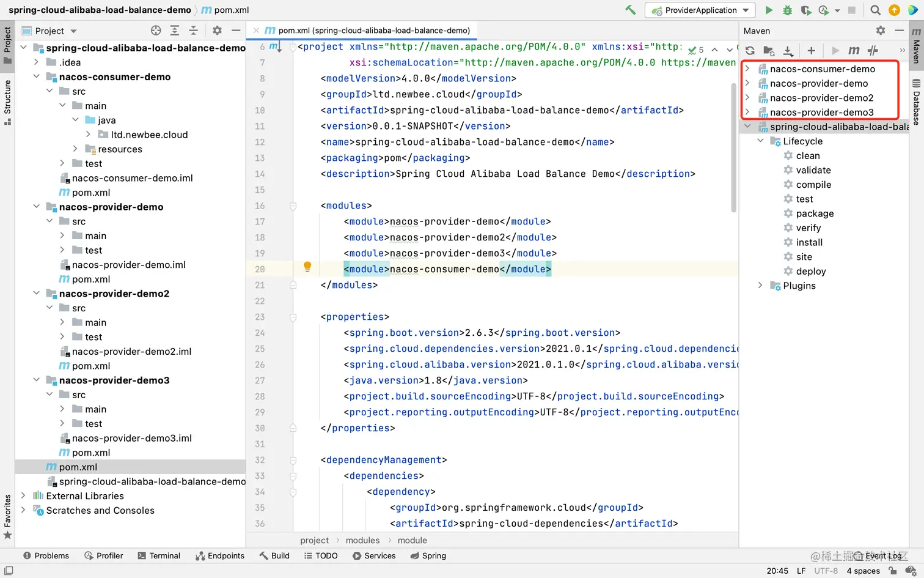
Task: Click the Profile run icon
Action: pos(824,10)
